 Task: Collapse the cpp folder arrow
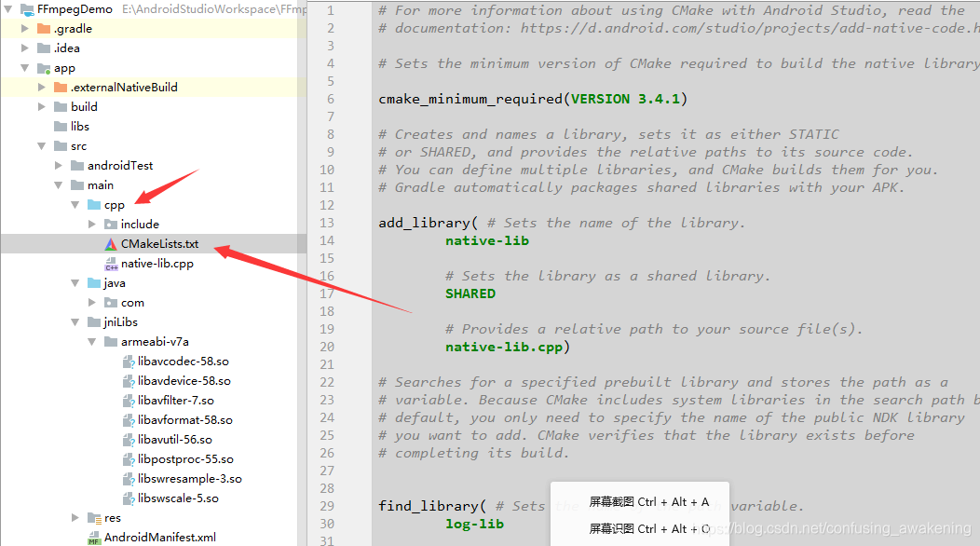click(75, 204)
